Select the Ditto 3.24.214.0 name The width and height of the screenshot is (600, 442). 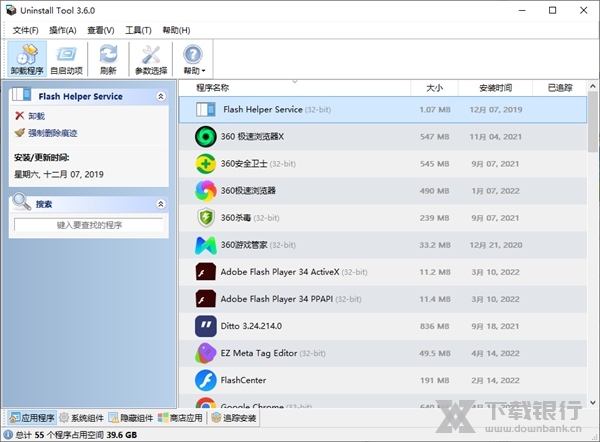(251, 326)
